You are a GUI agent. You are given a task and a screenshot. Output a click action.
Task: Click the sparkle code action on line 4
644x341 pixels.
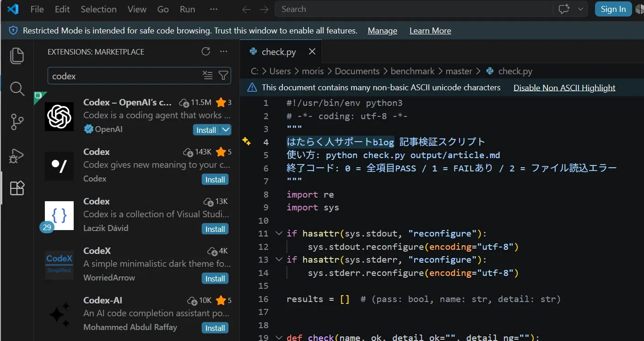click(x=246, y=141)
